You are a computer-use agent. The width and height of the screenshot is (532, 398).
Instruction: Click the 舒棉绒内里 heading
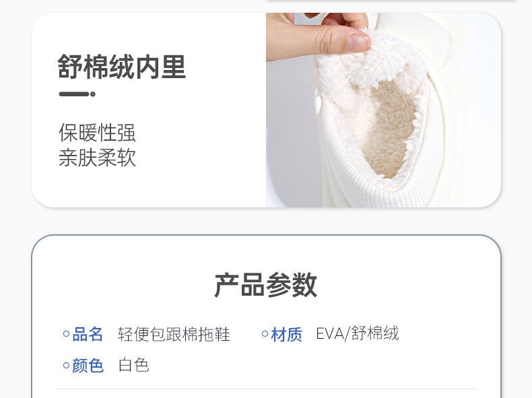(x=121, y=67)
